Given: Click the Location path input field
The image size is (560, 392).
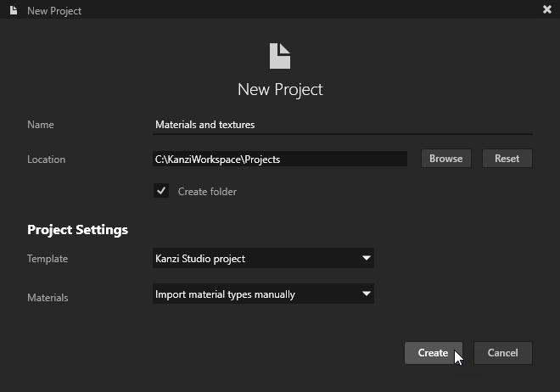Looking at the screenshot, I should point(279,159).
